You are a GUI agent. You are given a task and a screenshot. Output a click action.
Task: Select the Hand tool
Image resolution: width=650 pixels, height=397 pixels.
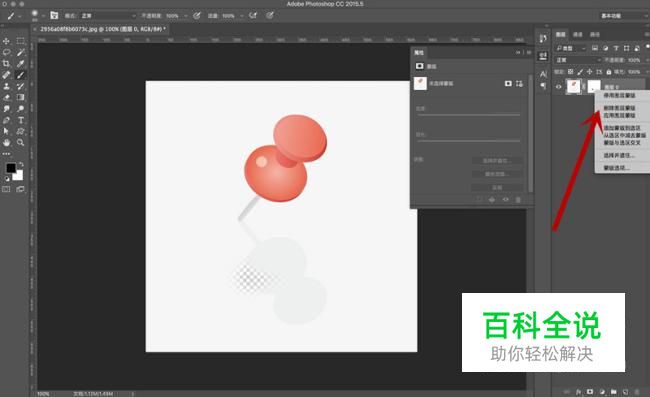pyautogui.click(x=6, y=143)
